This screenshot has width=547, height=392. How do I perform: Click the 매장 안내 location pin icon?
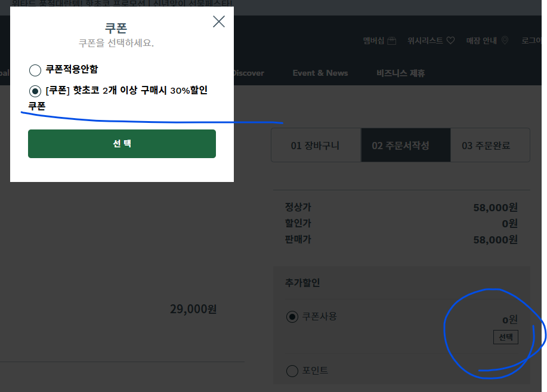[505, 41]
